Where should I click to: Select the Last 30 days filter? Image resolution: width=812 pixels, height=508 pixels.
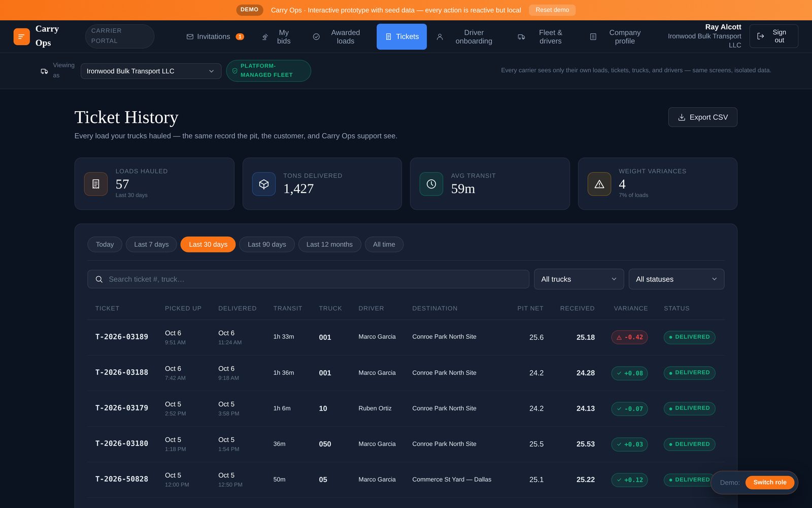[208, 244]
